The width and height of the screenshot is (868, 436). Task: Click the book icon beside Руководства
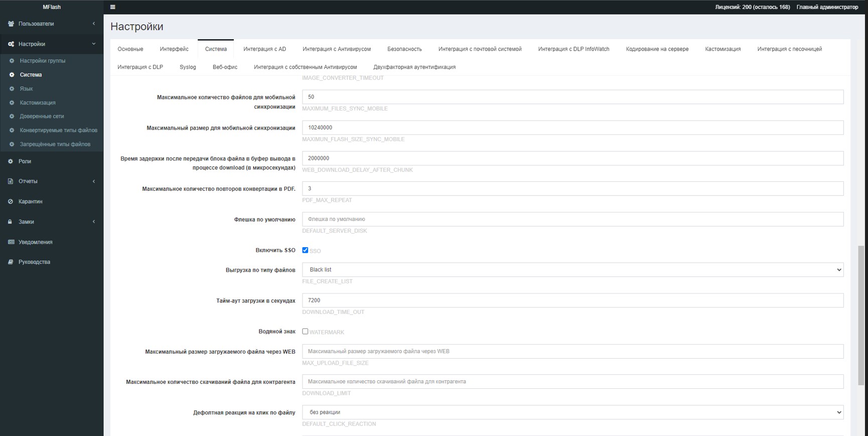11,262
